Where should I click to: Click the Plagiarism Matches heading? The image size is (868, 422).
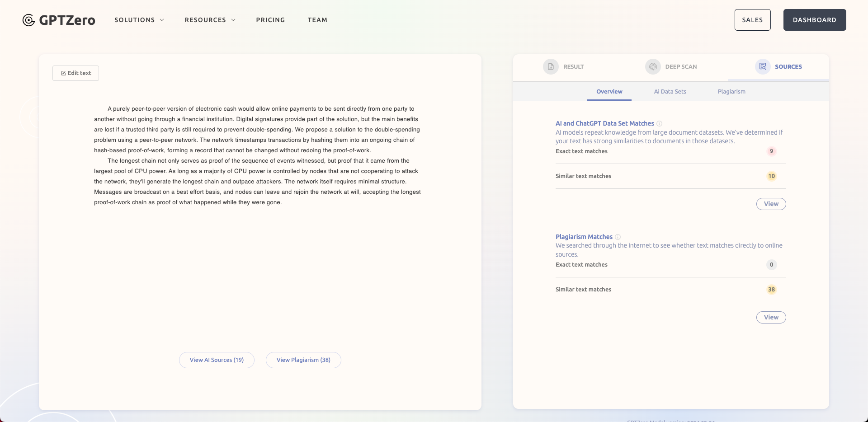pyautogui.click(x=584, y=237)
